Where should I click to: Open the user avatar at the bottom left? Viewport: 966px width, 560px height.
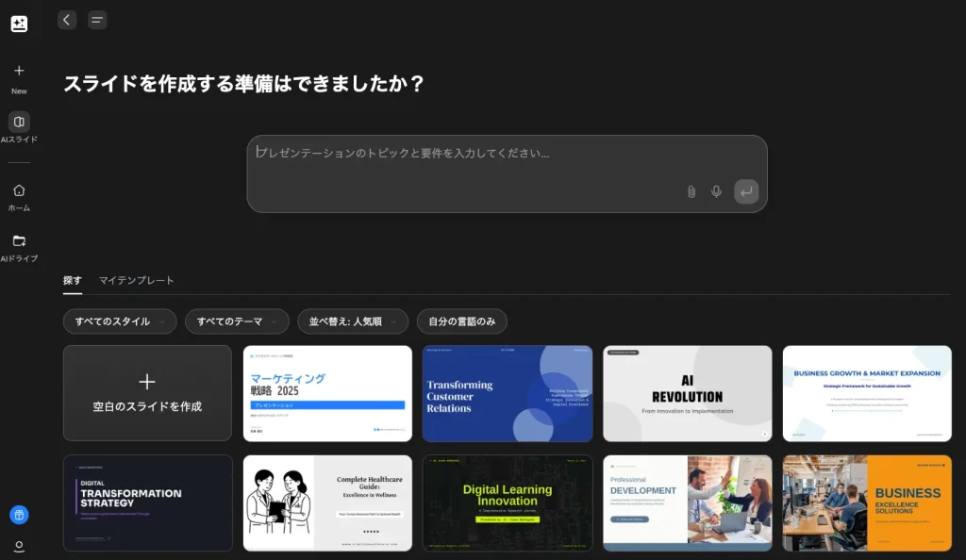[19, 547]
